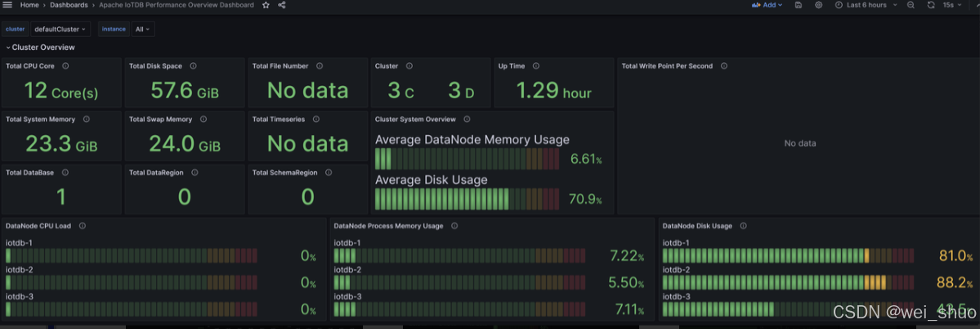Click the Average Disk Usage bar gauge
980x329 pixels.
tap(468, 199)
